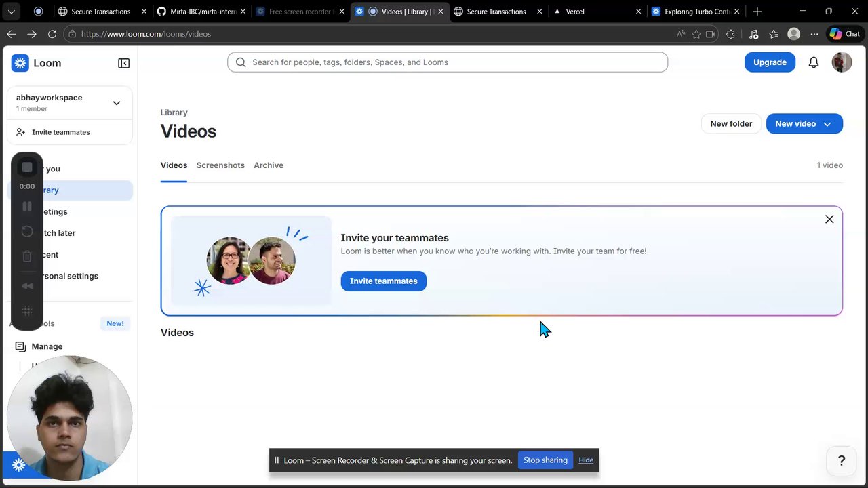Click the Loom asterisk button at bottom left
The height and width of the screenshot is (488, 868).
(x=18, y=465)
